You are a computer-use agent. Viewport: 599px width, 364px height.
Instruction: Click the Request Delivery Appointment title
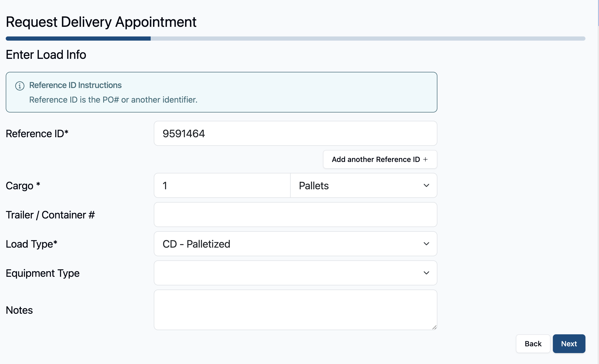pos(101,22)
